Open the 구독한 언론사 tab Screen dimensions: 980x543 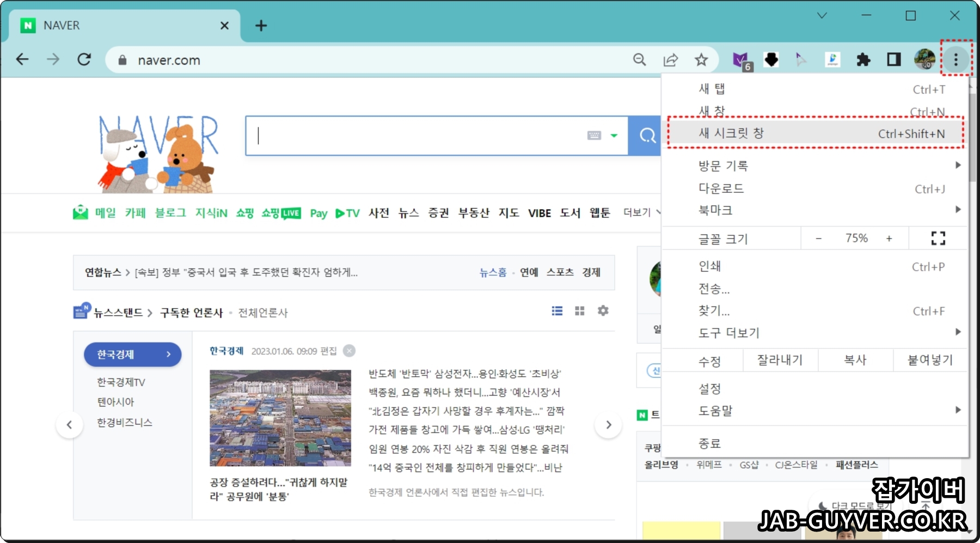192,313
